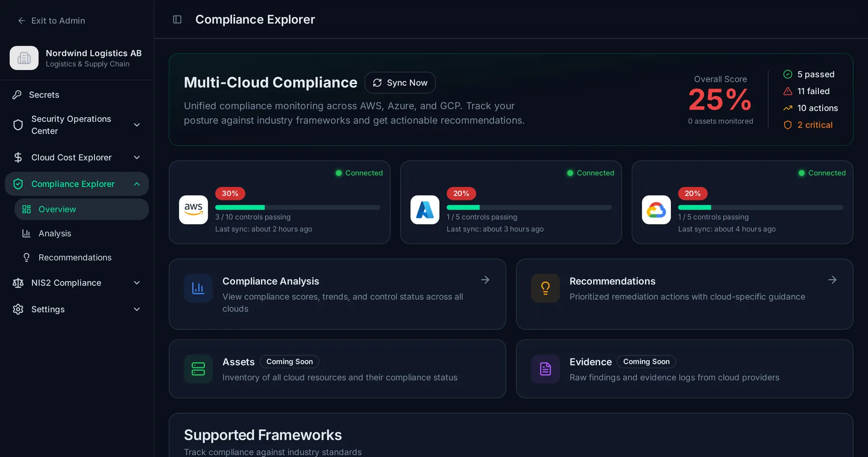Click the Exit to Admin back arrow
This screenshot has width=868, height=457.
pyautogui.click(x=21, y=21)
